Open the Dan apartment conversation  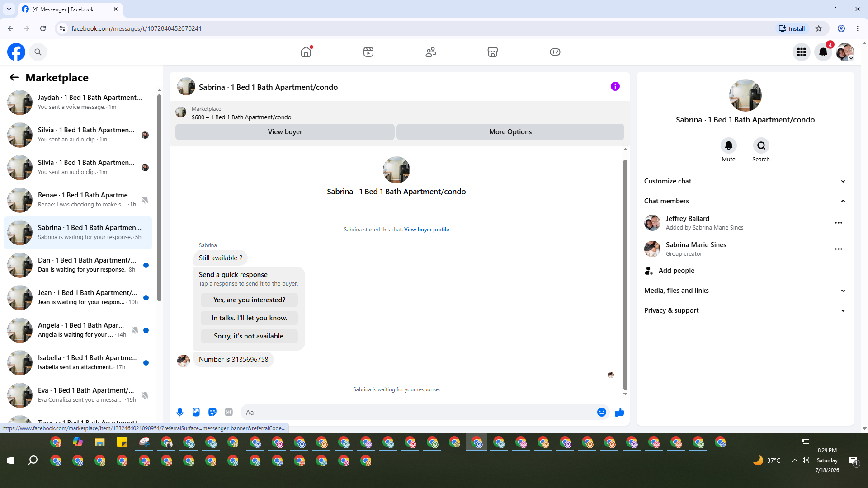pos(78,265)
